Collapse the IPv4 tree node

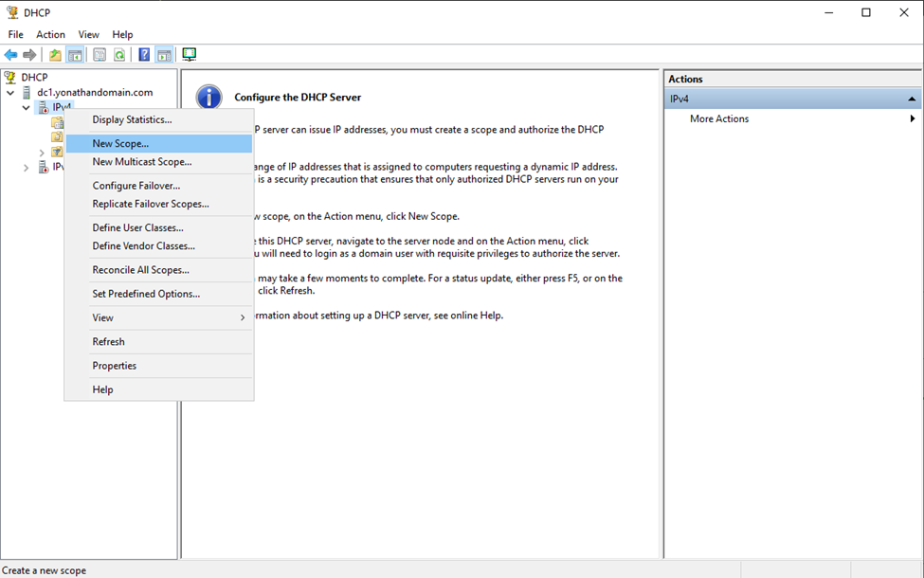26,107
